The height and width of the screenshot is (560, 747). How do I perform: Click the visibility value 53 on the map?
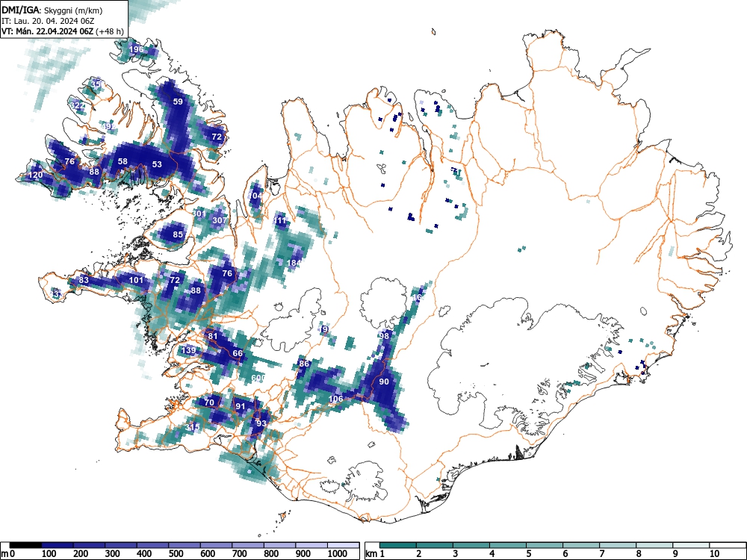tap(157, 164)
